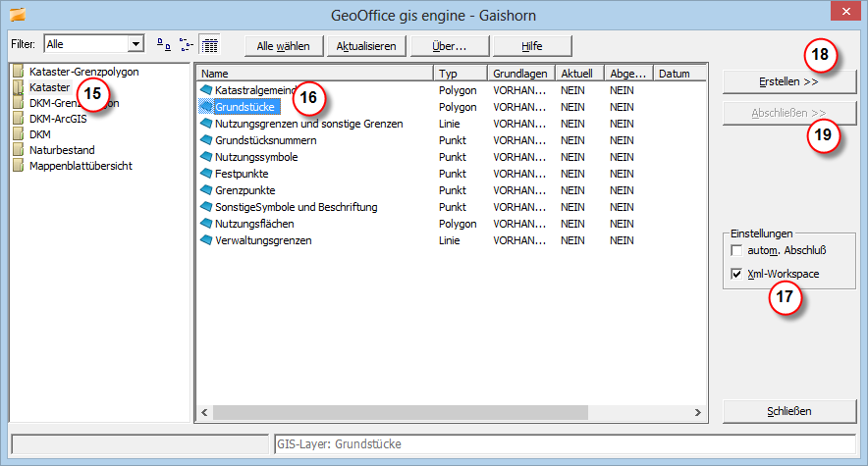Click Erstellen >> button
This screenshot has width=868, height=466.
[789, 81]
